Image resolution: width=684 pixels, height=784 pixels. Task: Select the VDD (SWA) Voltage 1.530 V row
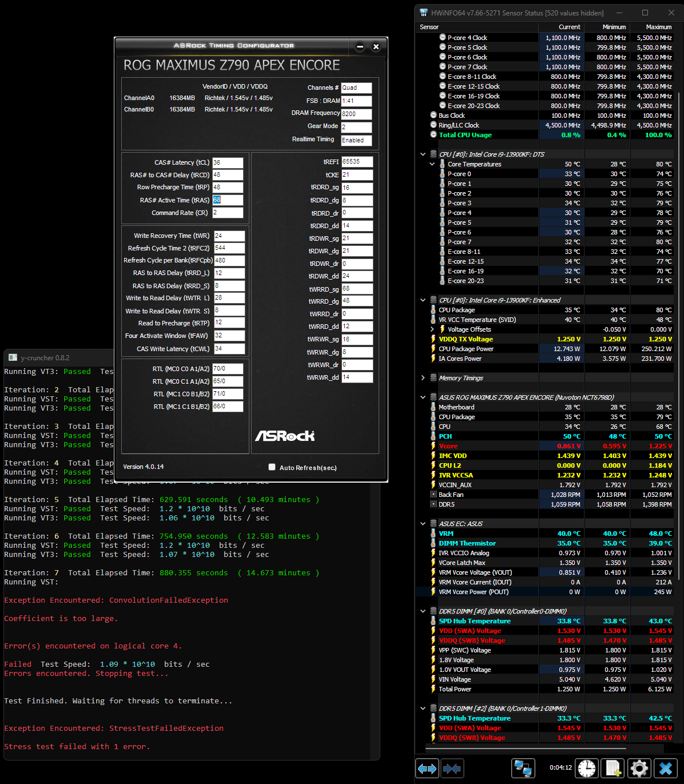[546, 631]
